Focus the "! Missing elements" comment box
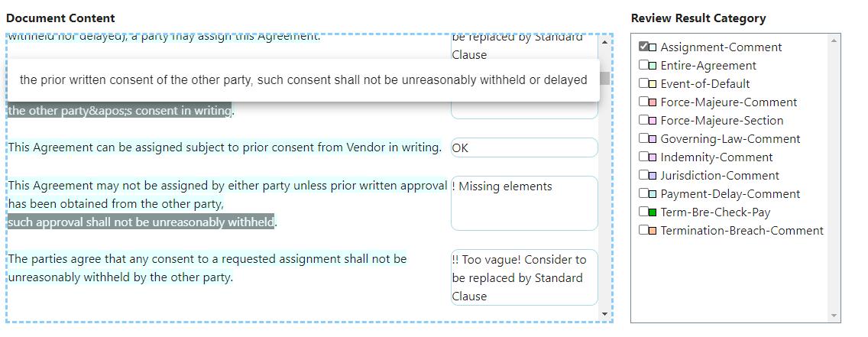Viewport: 868px width, 337px height. click(x=523, y=203)
